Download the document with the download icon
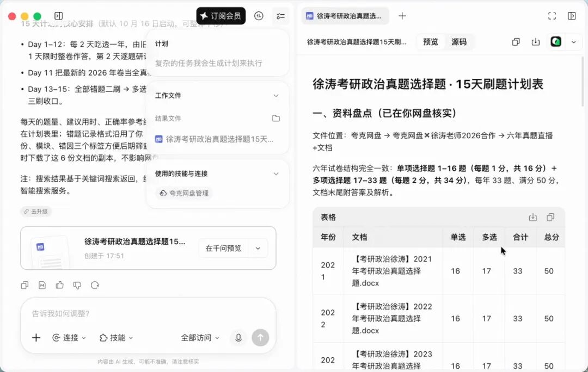The image size is (588, 372). (536, 42)
